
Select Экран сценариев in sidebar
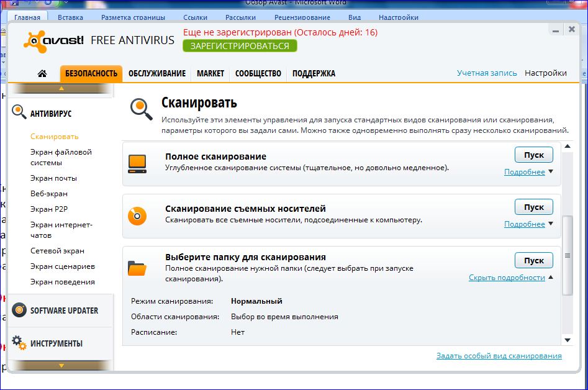[63, 266]
